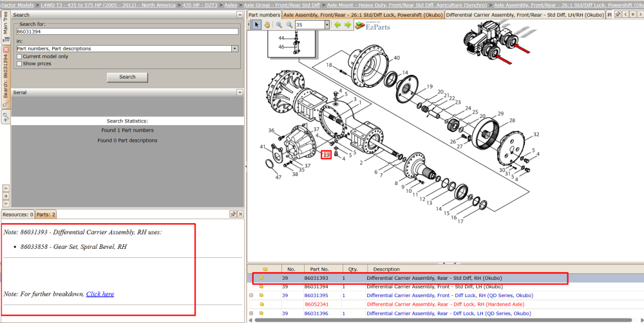Click the down arrow left of results
This screenshot has height=323, width=644.
(x=6, y=204)
